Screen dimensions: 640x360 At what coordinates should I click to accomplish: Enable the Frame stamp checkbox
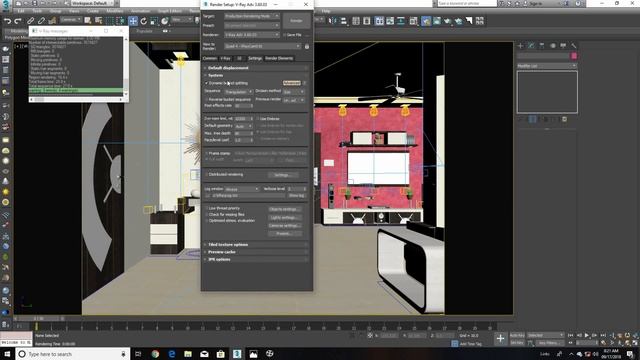(206, 153)
